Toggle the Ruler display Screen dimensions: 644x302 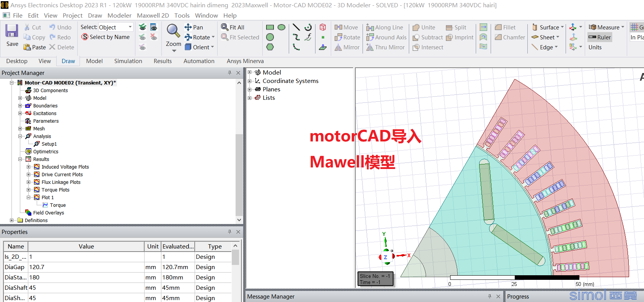[x=600, y=37]
